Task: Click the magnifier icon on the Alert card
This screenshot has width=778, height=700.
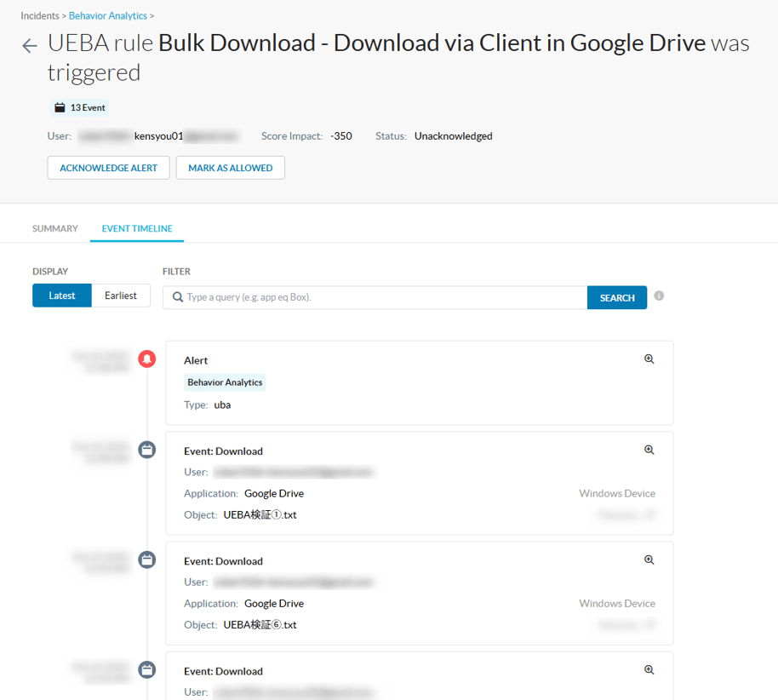Action: (x=649, y=359)
